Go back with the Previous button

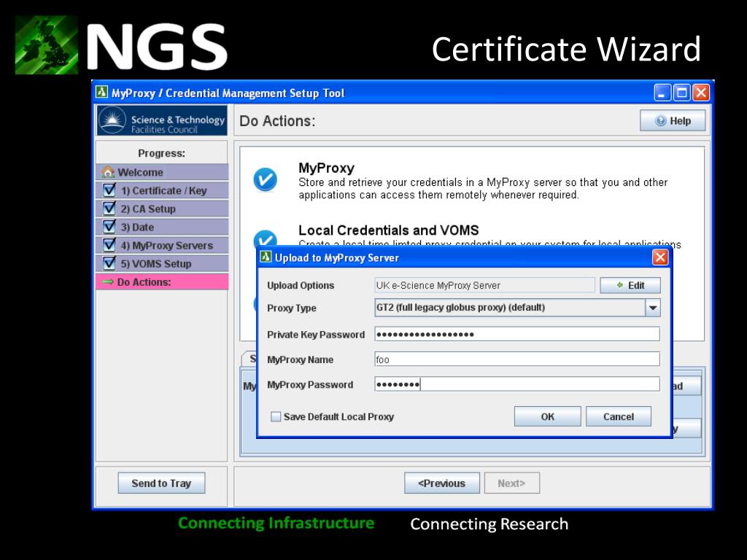(x=441, y=483)
